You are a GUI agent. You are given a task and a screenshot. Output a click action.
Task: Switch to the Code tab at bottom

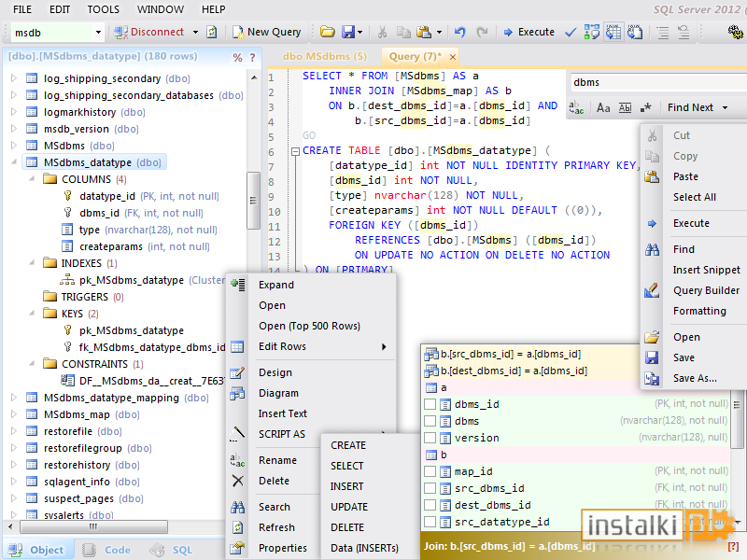tap(106, 550)
